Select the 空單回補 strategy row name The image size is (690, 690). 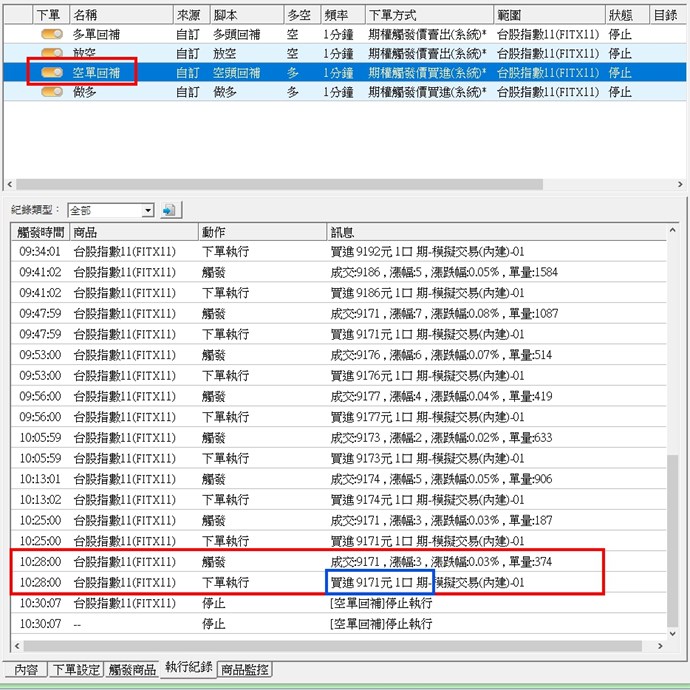96,72
